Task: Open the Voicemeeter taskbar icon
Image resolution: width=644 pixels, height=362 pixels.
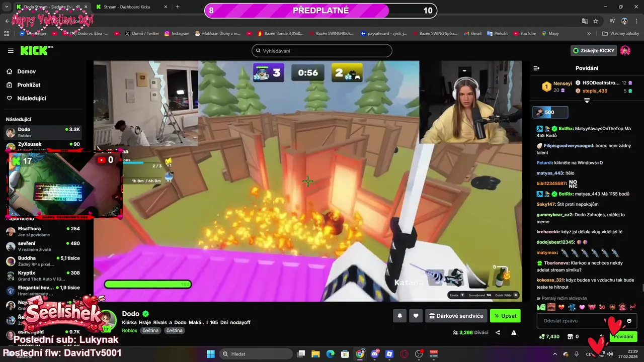Action: coord(434,354)
